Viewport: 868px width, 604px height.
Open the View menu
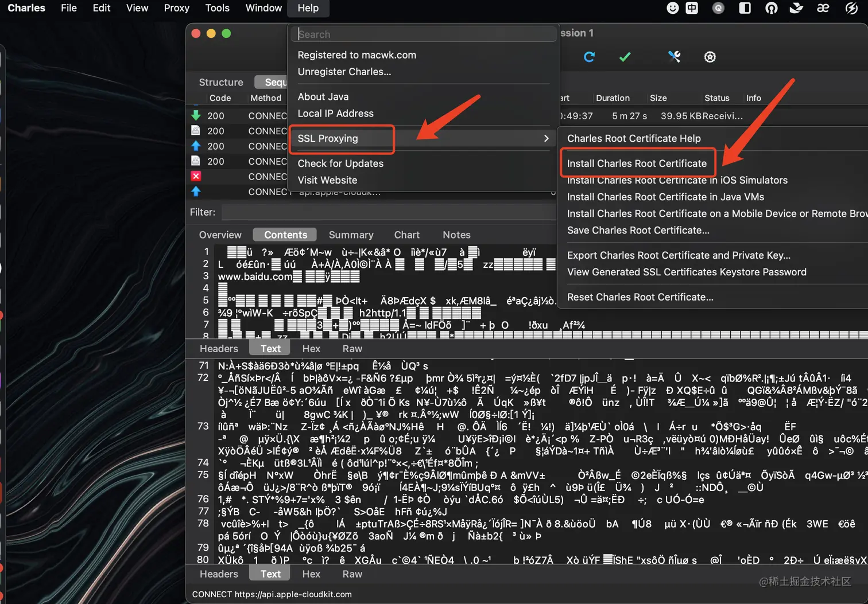tap(137, 8)
